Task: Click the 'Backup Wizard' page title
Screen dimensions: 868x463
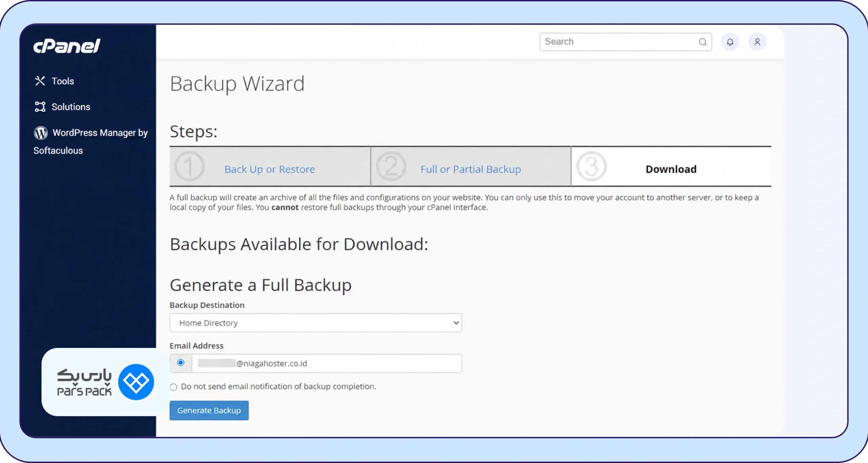Action: [237, 84]
